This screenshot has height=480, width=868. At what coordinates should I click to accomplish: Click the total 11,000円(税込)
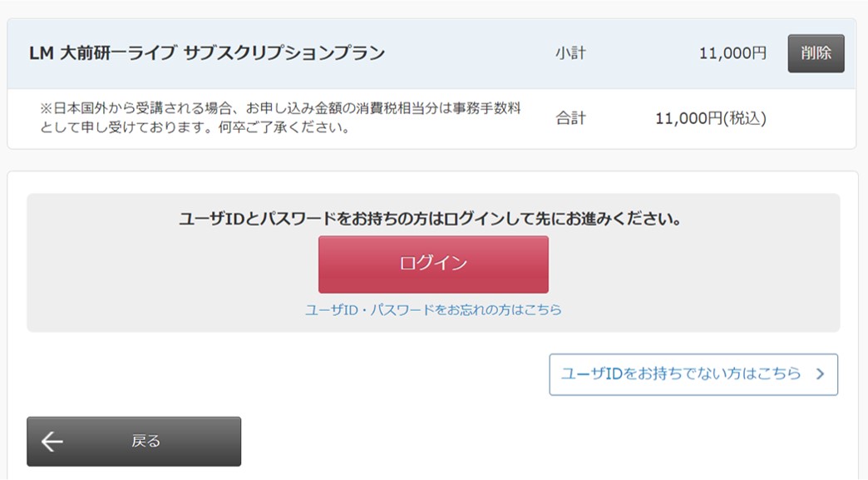[711, 118]
